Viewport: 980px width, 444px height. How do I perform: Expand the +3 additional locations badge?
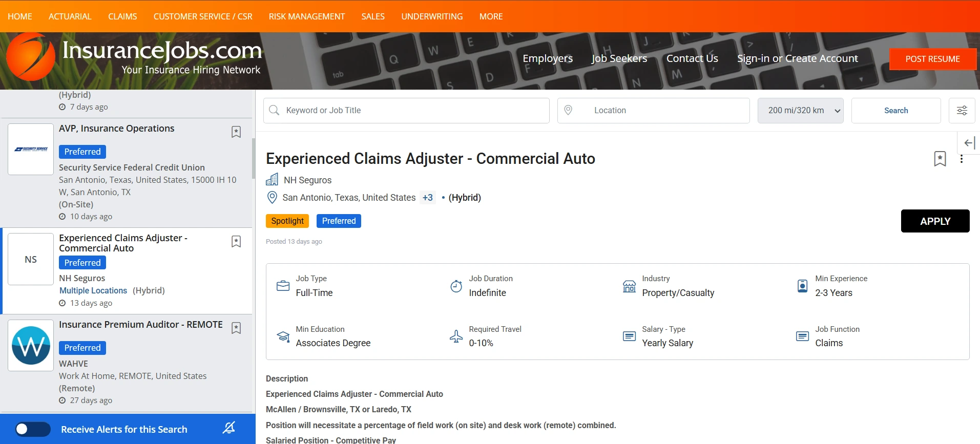(428, 198)
